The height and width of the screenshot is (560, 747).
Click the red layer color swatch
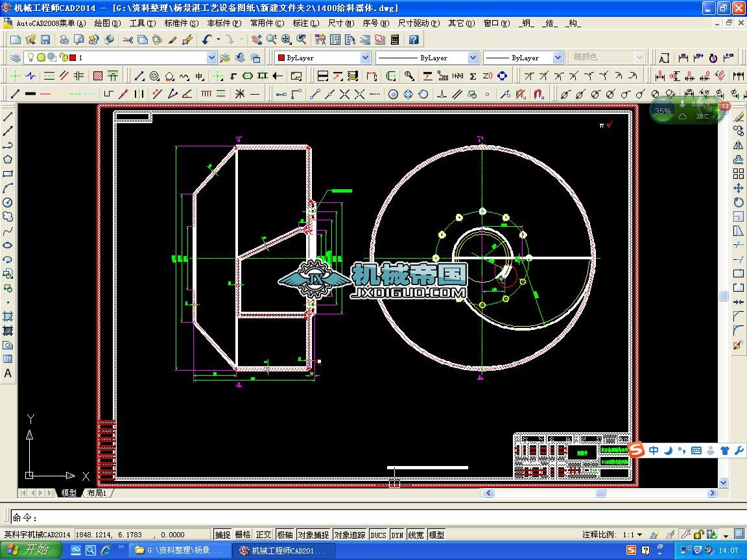pyautogui.click(x=73, y=58)
